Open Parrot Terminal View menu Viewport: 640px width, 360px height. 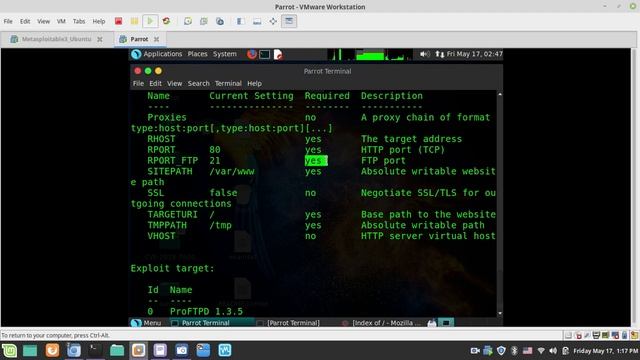(174, 83)
